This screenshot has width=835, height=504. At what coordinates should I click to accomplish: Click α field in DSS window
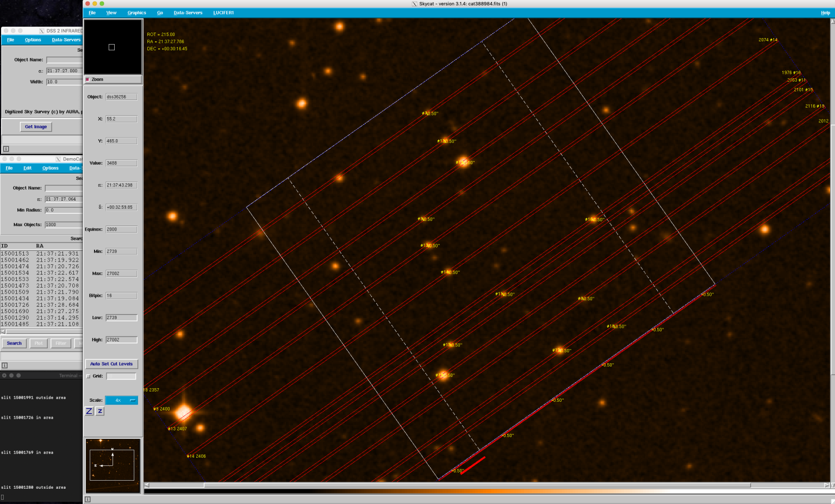(x=64, y=71)
